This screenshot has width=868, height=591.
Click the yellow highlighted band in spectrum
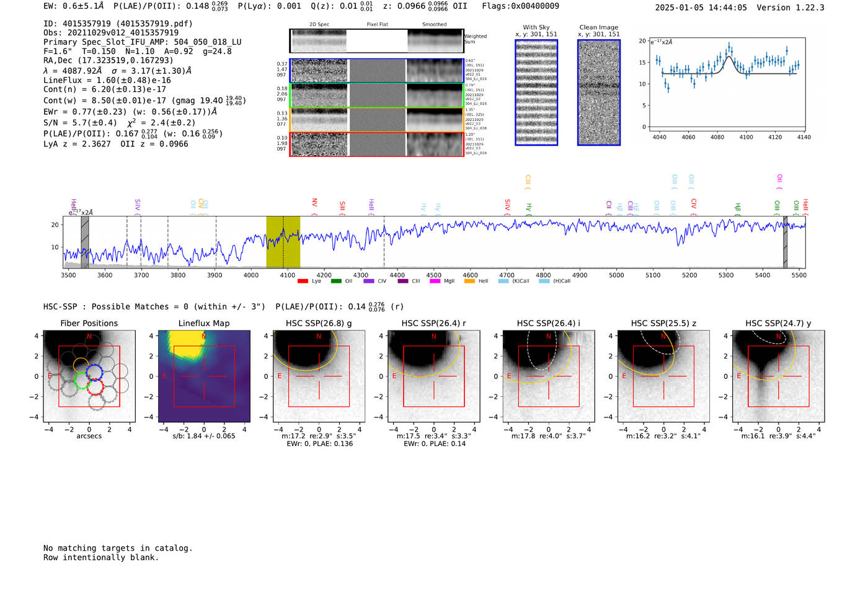(x=283, y=242)
